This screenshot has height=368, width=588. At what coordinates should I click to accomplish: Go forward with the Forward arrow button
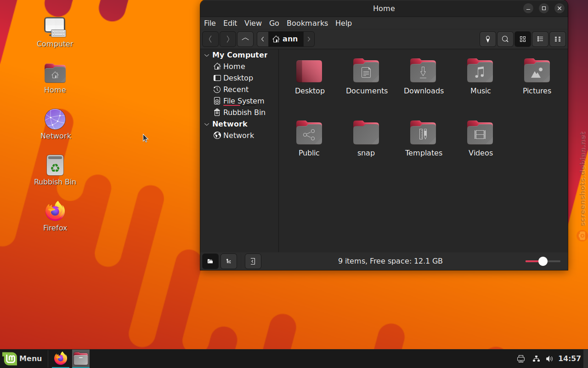coord(228,39)
